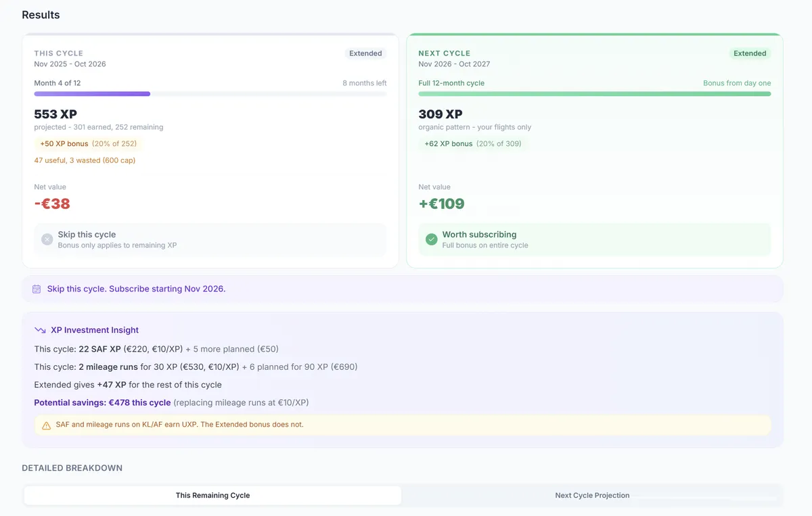Switch to the Next Cycle Projection tab
The height and width of the screenshot is (516, 812).
(x=592, y=495)
